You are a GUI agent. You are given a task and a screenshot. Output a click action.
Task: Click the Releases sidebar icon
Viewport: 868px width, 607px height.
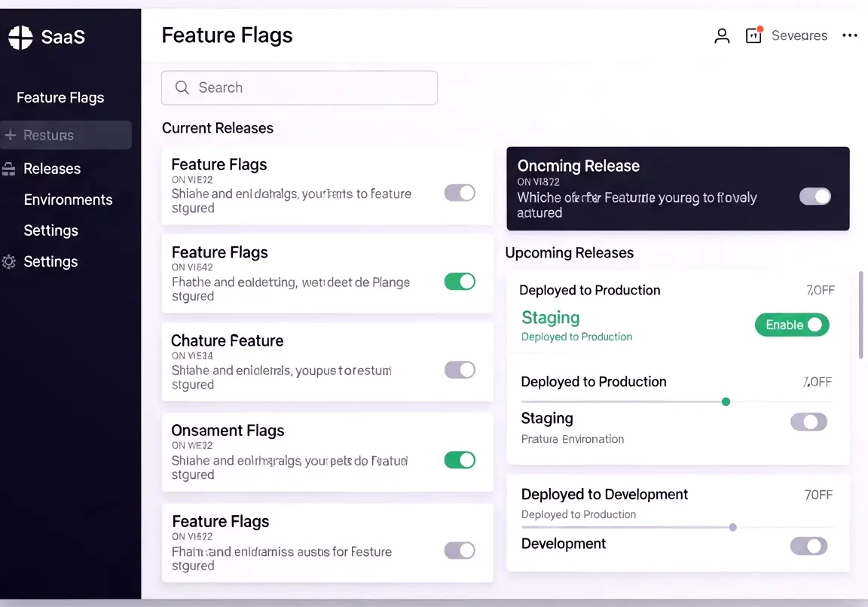tap(9, 169)
